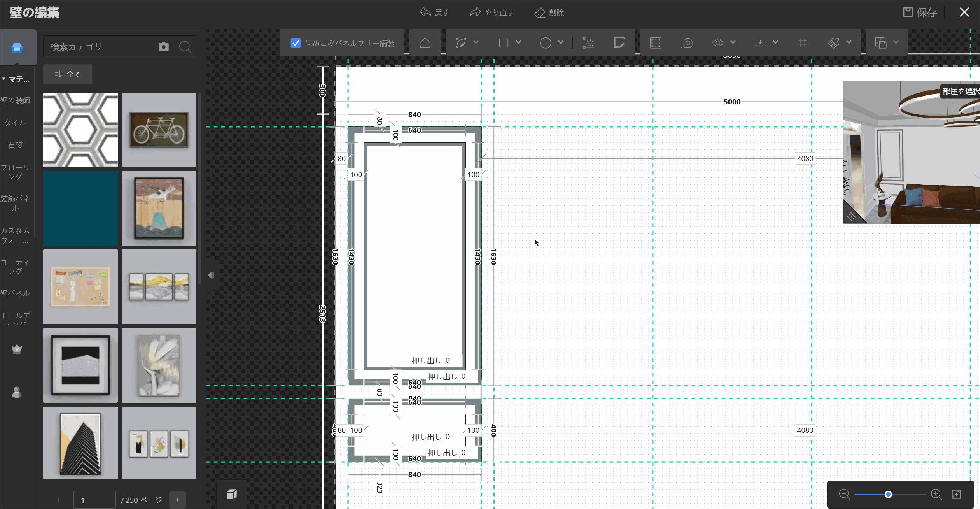980x509 pixels.
Task: Select the hexagon tile pattern thumbnail
Action: click(80, 130)
